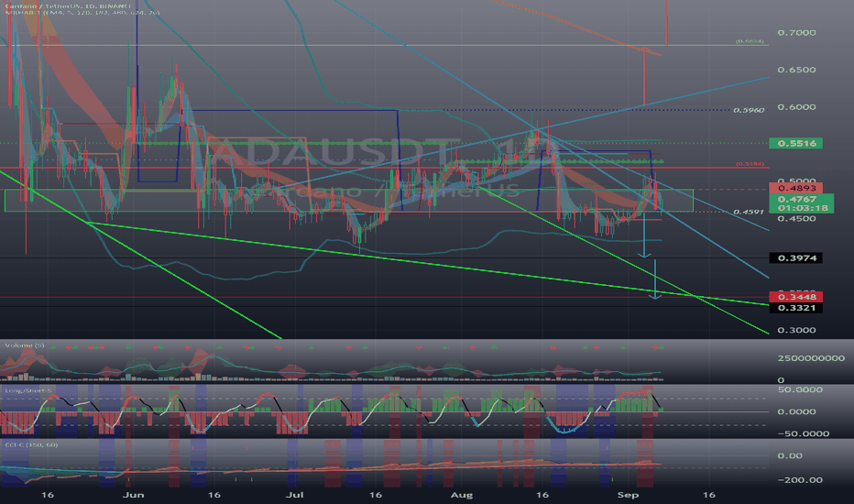854x504 pixels.
Task: Click the 0.7000 price axis label
Action: tap(796, 33)
